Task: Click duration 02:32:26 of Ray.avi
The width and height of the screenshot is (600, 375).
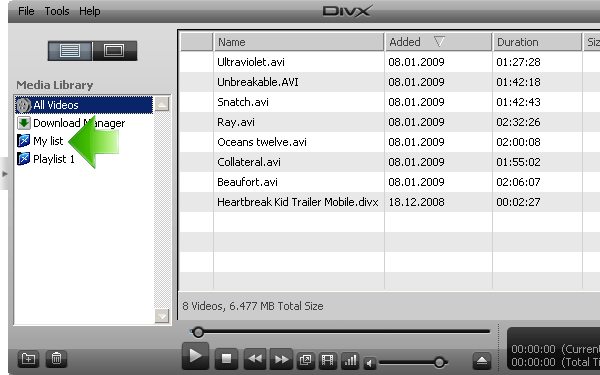Action: tap(518, 122)
